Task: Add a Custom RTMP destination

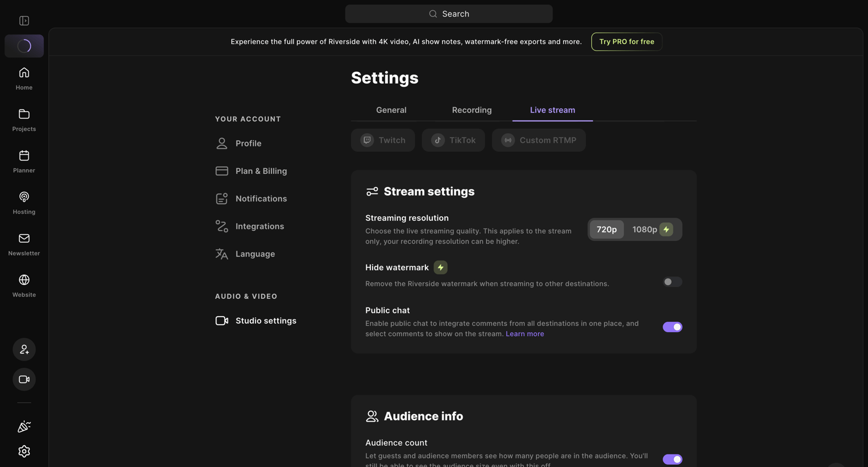Action: 539,140
